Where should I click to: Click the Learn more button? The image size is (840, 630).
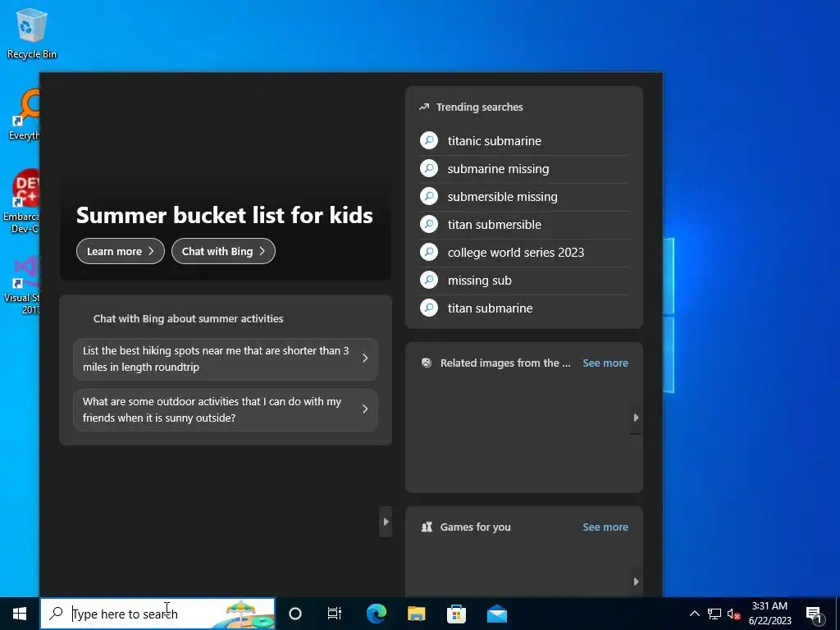click(121, 251)
